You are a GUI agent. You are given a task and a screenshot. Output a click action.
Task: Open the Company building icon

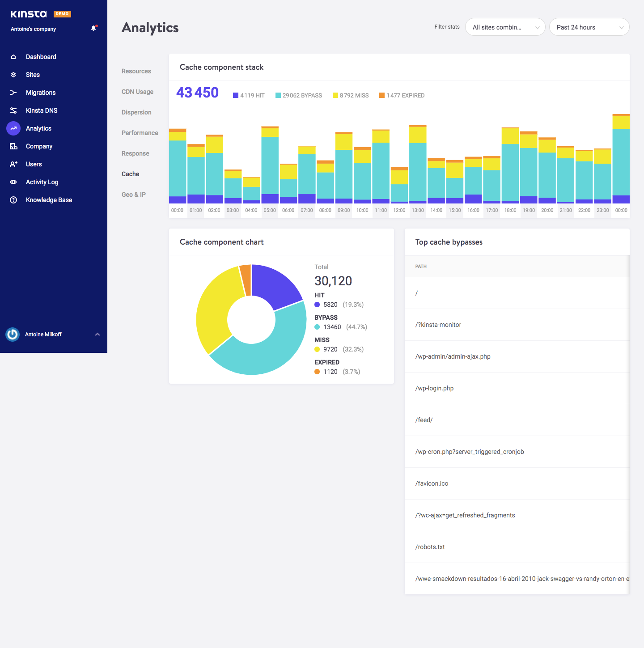[13, 146]
